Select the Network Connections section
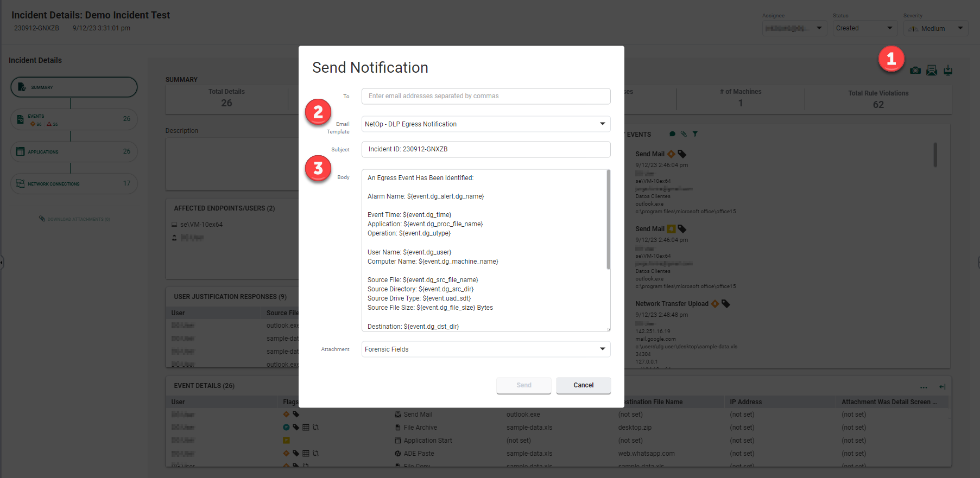The width and height of the screenshot is (980, 478). coord(74,184)
